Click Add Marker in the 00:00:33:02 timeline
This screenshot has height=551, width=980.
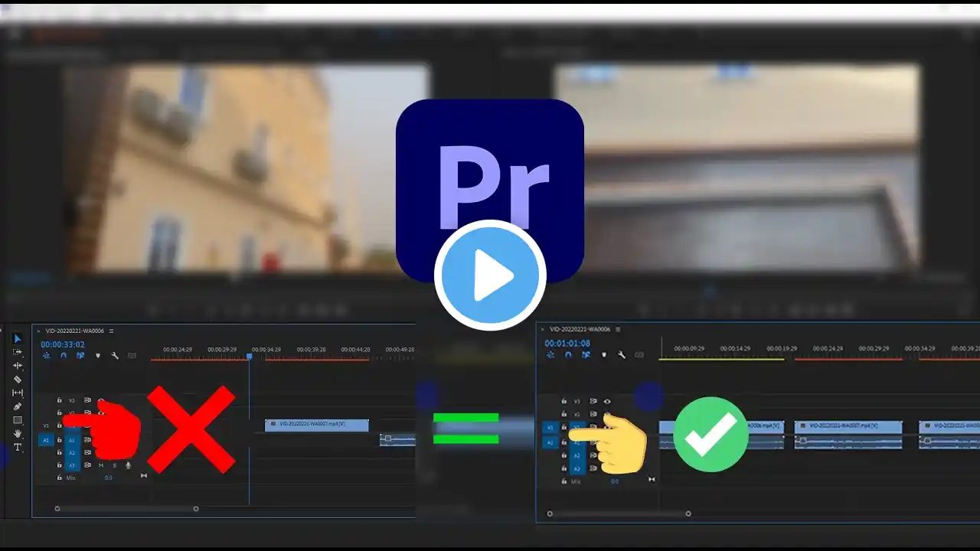coord(98,356)
